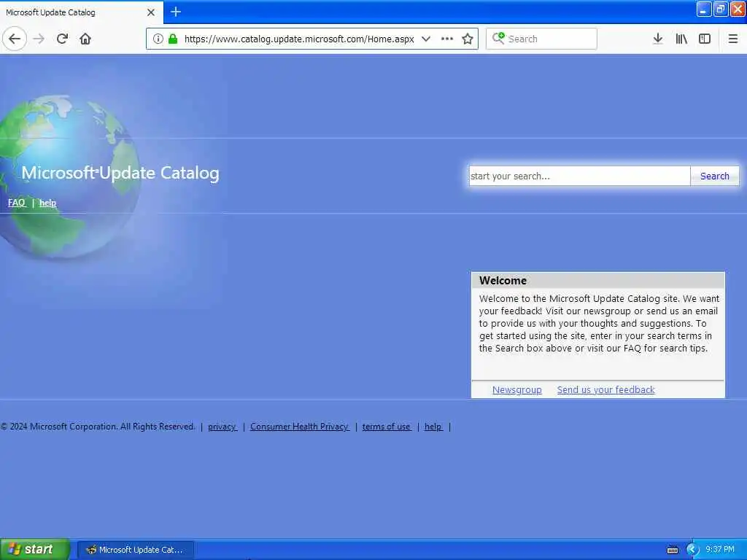Open the help link beside FAQ
The width and height of the screenshot is (747, 560).
click(x=47, y=203)
